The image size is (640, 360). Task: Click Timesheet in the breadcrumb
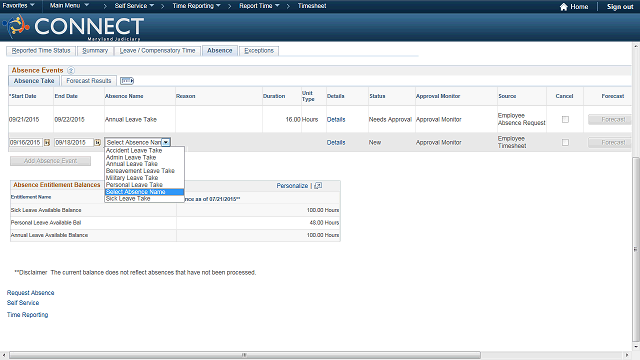(312, 6)
